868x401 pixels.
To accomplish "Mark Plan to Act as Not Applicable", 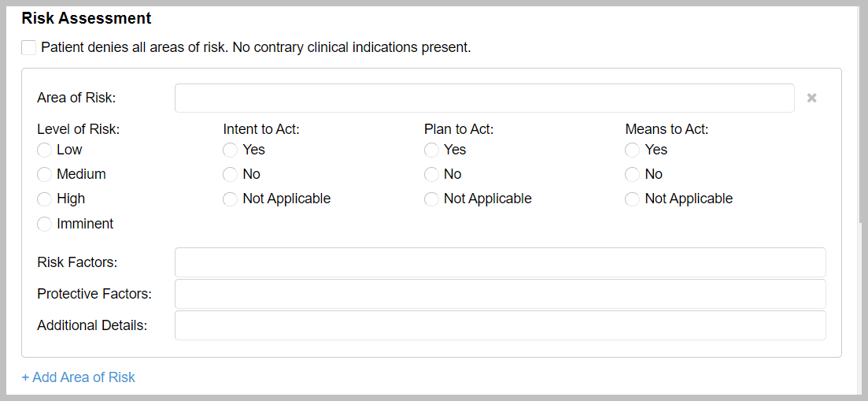I will tap(431, 199).
